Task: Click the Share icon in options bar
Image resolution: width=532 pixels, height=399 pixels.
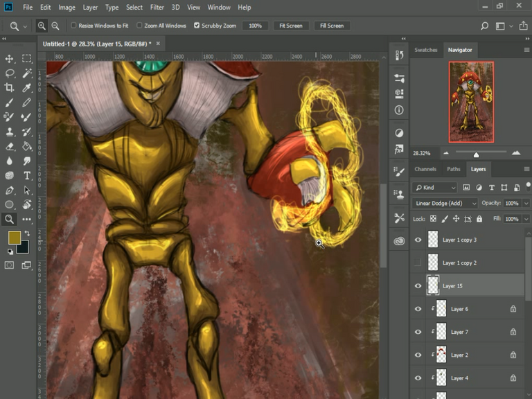Action: tap(523, 26)
